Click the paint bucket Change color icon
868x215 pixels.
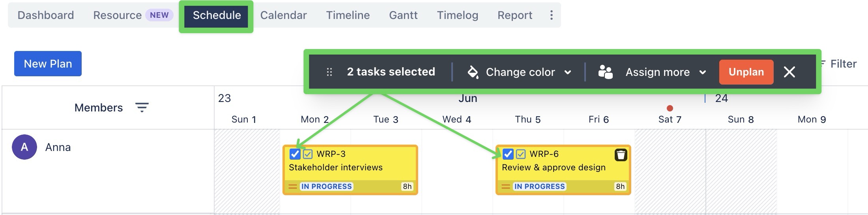tap(473, 72)
